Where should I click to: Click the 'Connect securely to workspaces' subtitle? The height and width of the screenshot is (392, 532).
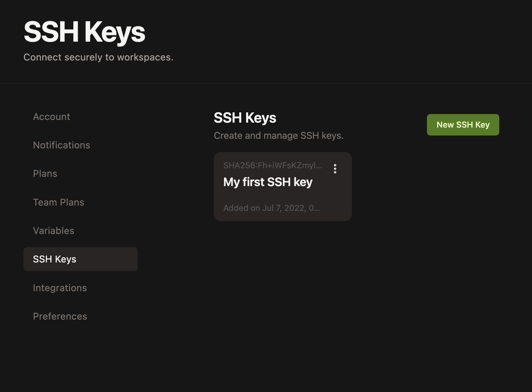pyautogui.click(x=98, y=57)
